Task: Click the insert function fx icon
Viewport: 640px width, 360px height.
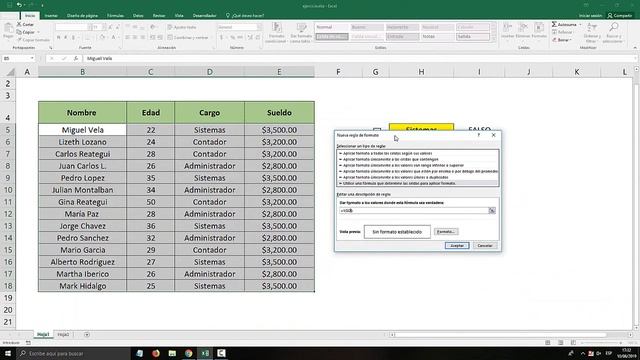Action: pos(76,58)
